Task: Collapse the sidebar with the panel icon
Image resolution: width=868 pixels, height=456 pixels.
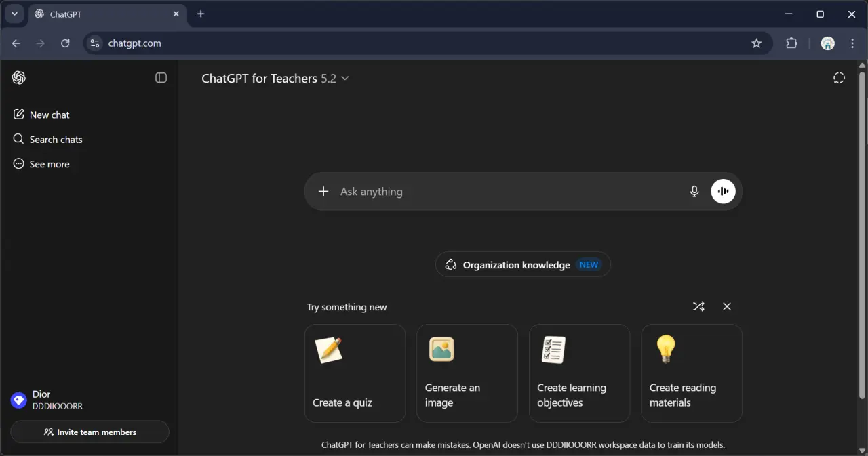Action: coord(161,78)
